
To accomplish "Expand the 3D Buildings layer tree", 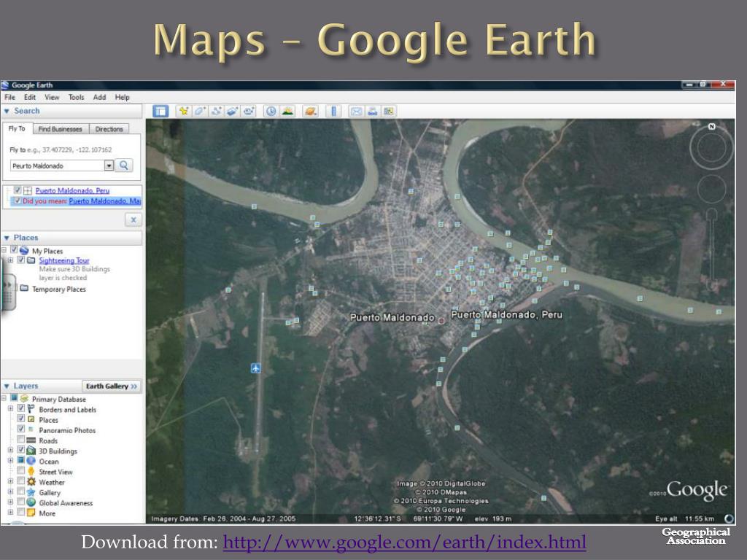I will coord(10,450).
